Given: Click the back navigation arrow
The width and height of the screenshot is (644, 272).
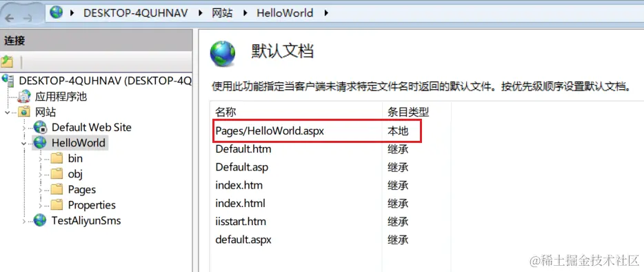Looking at the screenshot, I should click(10, 17).
